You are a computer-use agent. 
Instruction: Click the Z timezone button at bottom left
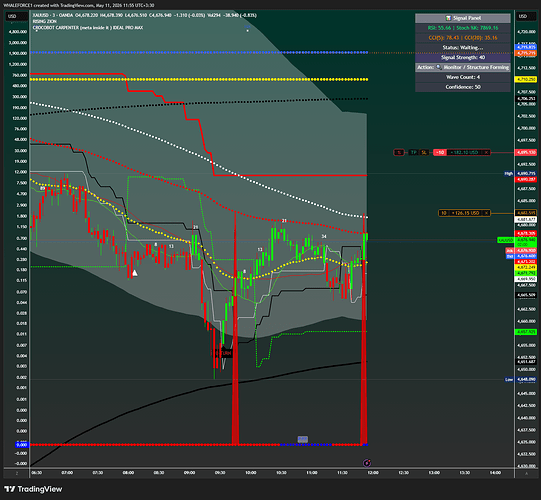(16, 473)
